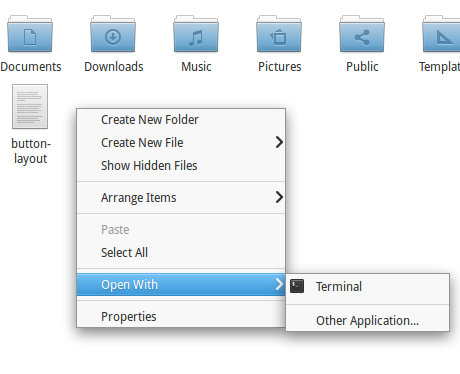Expand the Arrange Items submenu arrow

coord(279,197)
